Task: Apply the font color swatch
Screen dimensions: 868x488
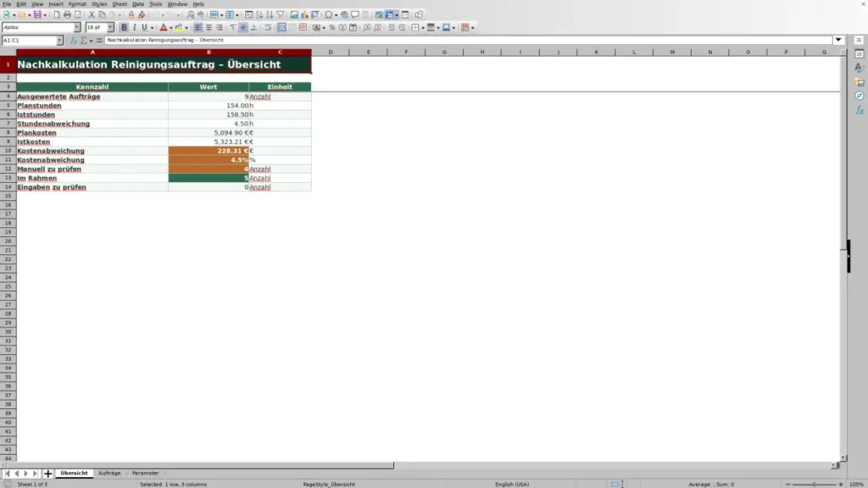Action: (164, 28)
